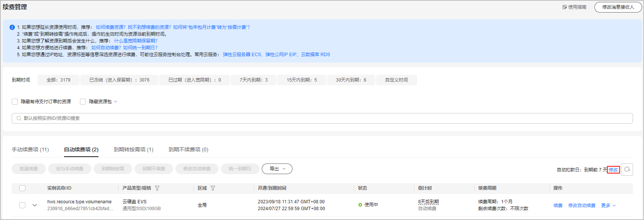
Task: Click 修改 link for auto-deduction date
Action: coord(613,170)
